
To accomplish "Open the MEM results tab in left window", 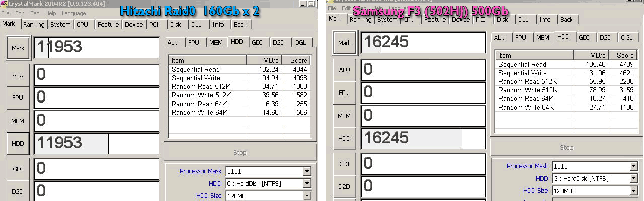I will click(x=216, y=43).
